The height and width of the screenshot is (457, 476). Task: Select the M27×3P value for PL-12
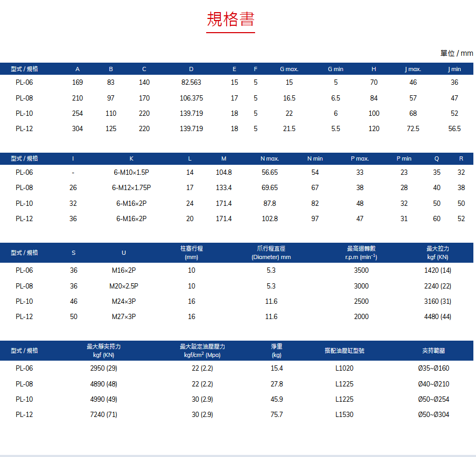[x=124, y=316]
